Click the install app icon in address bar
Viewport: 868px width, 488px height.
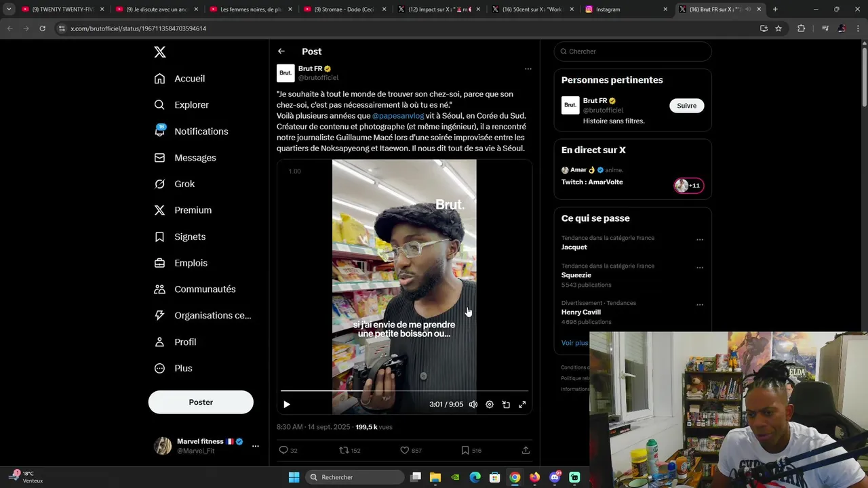tap(764, 28)
